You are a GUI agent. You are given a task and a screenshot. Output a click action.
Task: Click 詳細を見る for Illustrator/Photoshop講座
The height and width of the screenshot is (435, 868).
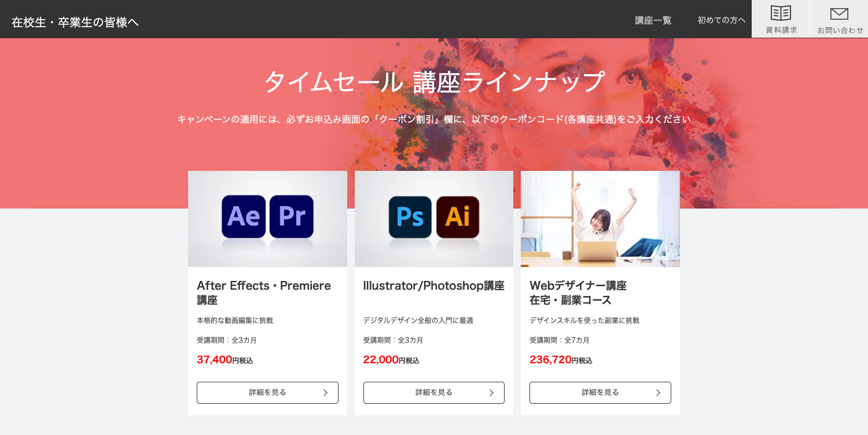click(434, 393)
